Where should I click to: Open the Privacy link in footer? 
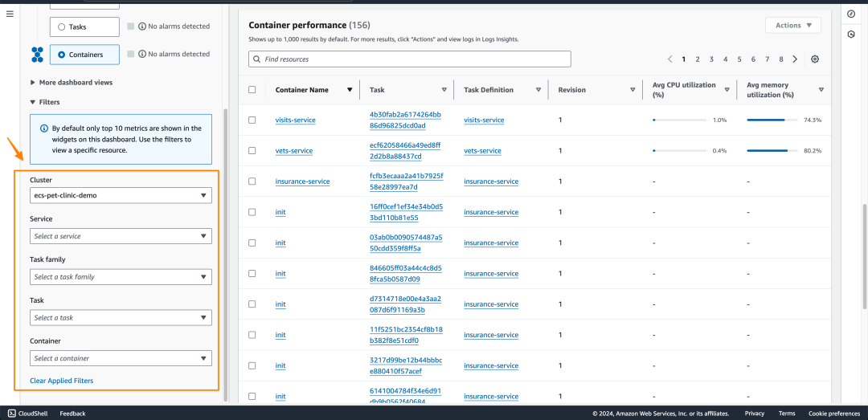pyautogui.click(x=755, y=414)
